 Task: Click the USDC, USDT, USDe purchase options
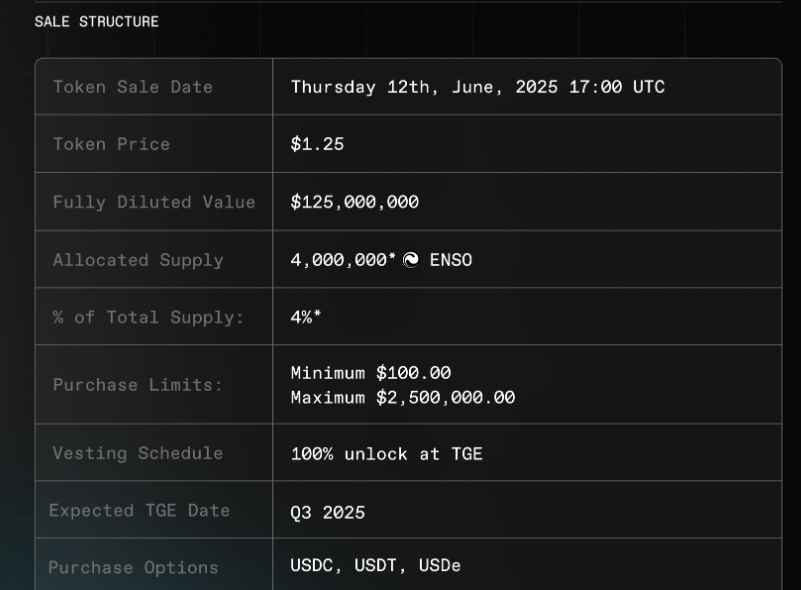click(375, 565)
